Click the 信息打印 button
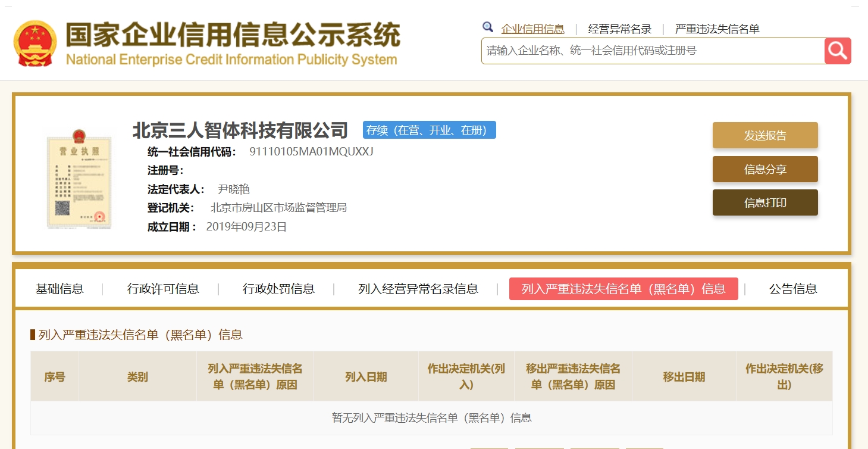 765,202
